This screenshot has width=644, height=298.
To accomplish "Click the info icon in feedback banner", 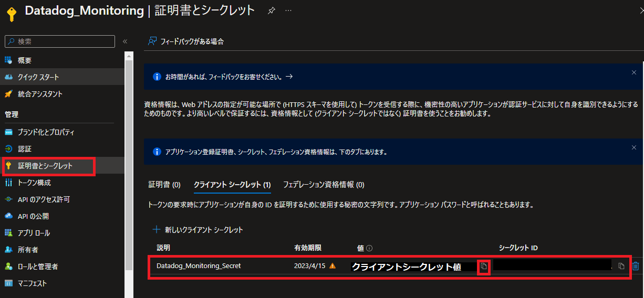I will click(157, 77).
